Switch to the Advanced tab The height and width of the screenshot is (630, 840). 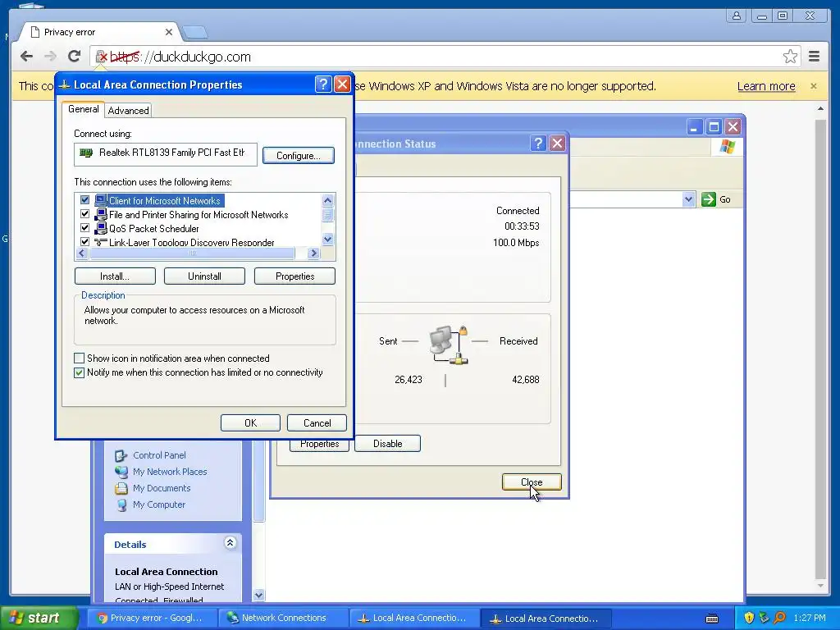pyautogui.click(x=129, y=111)
